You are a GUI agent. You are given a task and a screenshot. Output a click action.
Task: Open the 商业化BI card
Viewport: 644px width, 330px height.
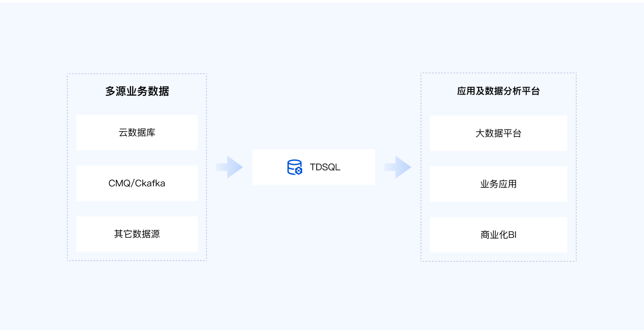(498, 235)
